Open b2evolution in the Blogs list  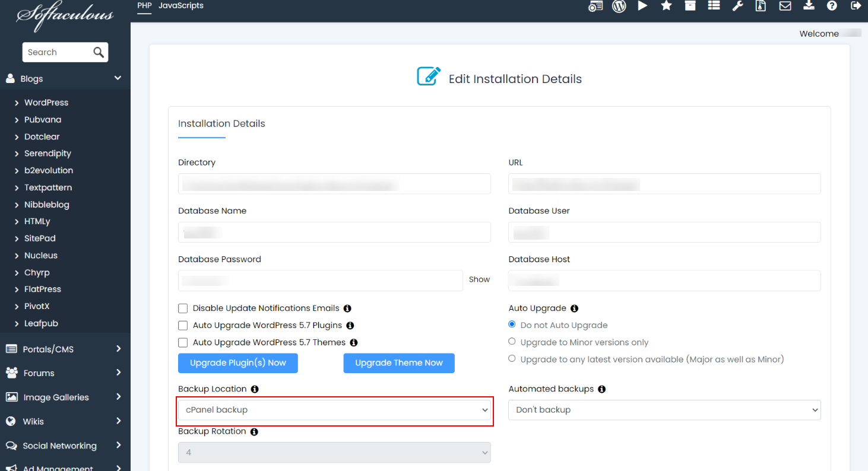(49, 170)
